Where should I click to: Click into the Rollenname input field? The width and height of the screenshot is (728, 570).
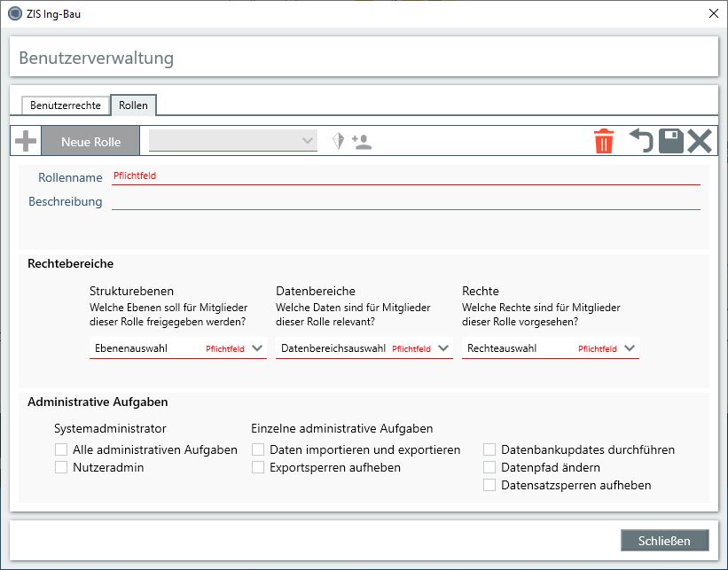(x=405, y=176)
